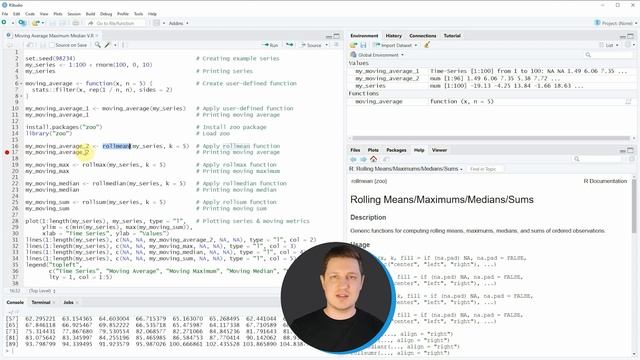Click the Open File folder icon
The image size is (640, 360).
click(36, 23)
